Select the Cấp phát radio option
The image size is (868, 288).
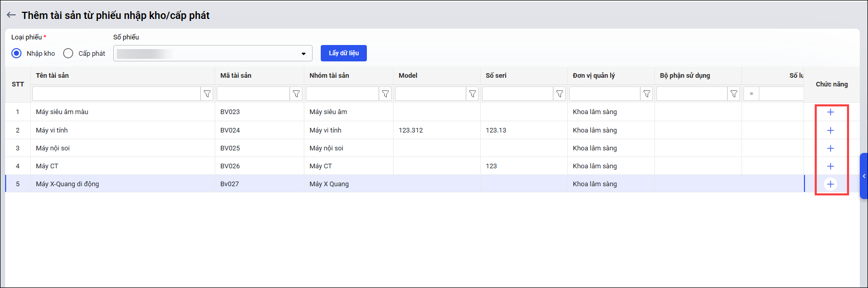coord(68,53)
